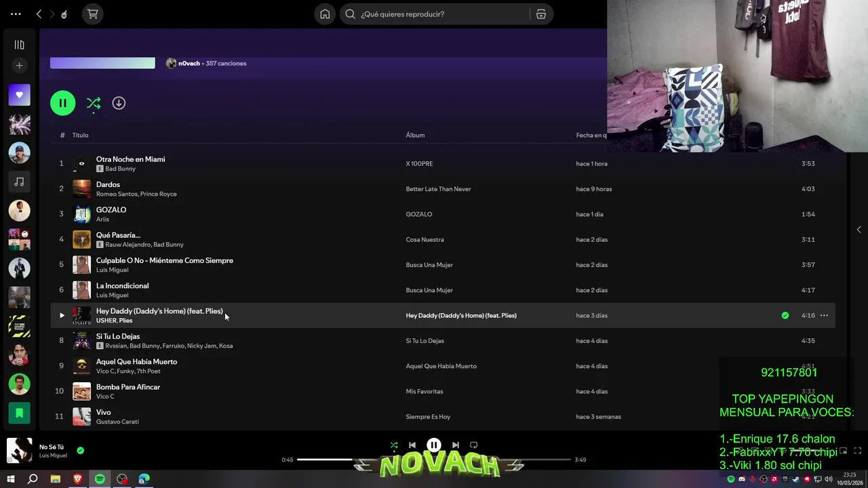Open artist Bad Bunny under Otra Noche
This screenshot has width=868, height=488.
coord(120,169)
